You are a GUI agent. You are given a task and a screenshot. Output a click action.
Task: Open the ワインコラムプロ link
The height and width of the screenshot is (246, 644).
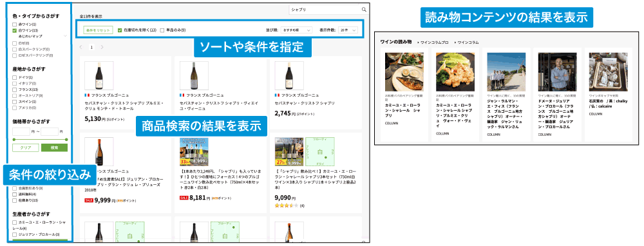(435, 43)
